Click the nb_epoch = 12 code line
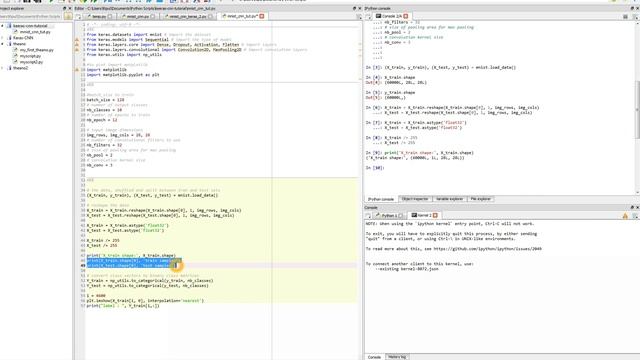This screenshot has height=360, width=640. (x=102, y=120)
